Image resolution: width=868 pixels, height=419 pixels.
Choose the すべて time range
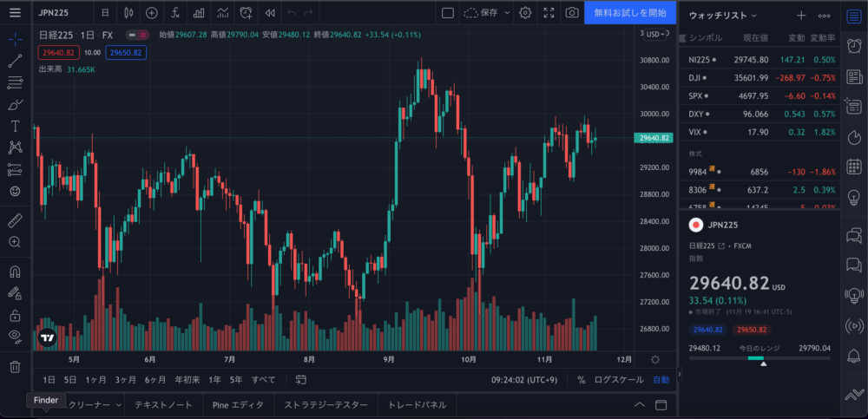tap(264, 380)
